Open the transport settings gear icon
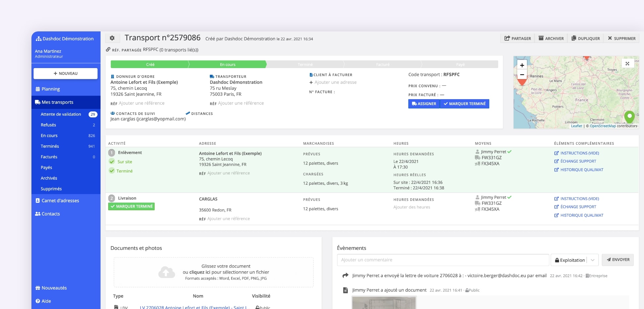The width and height of the screenshot is (644, 309). pyautogui.click(x=112, y=38)
